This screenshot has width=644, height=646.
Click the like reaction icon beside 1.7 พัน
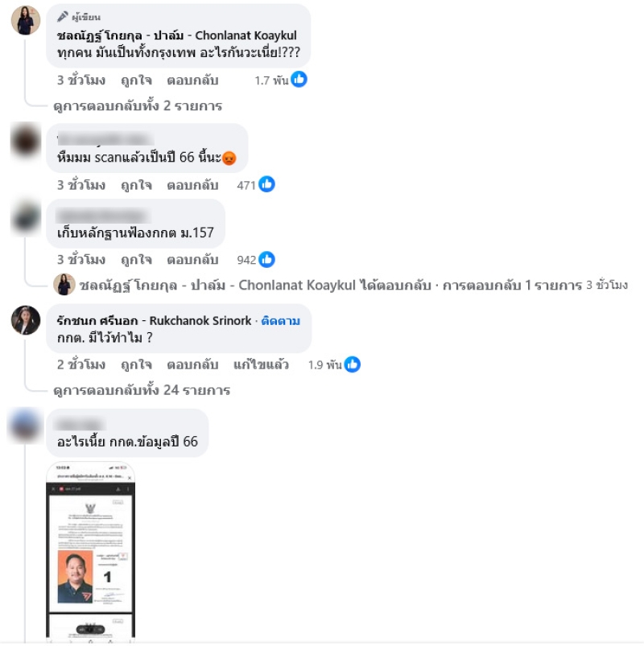click(x=299, y=79)
